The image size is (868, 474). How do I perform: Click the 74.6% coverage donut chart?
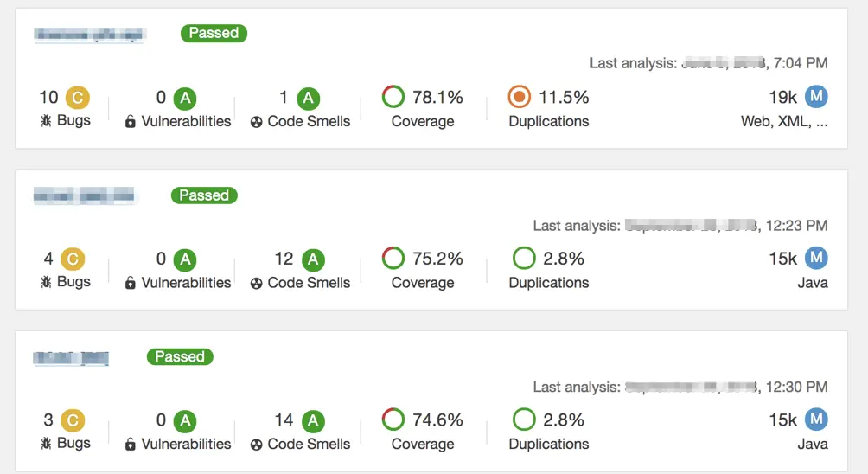click(393, 420)
